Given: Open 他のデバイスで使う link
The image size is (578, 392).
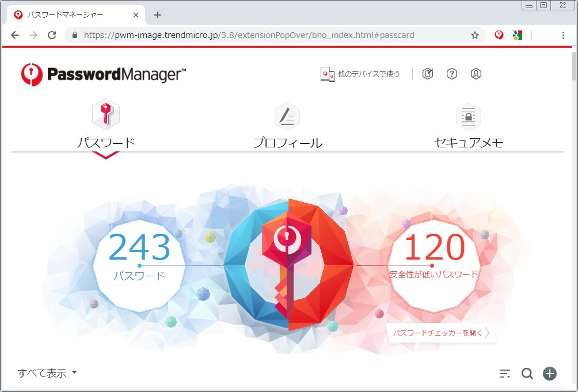Looking at the screenshot, I should tap(368, 74).
